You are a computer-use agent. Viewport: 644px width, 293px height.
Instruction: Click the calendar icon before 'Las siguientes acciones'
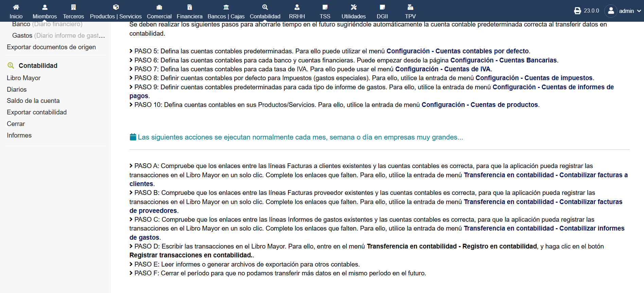point(133,137)
